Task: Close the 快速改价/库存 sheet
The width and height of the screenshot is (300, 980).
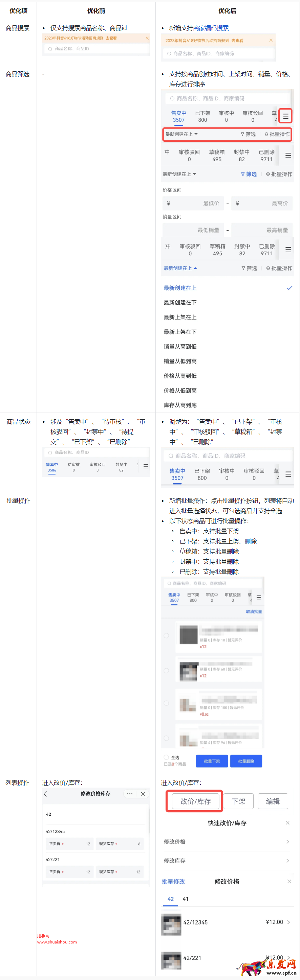Action: [287, 823]
